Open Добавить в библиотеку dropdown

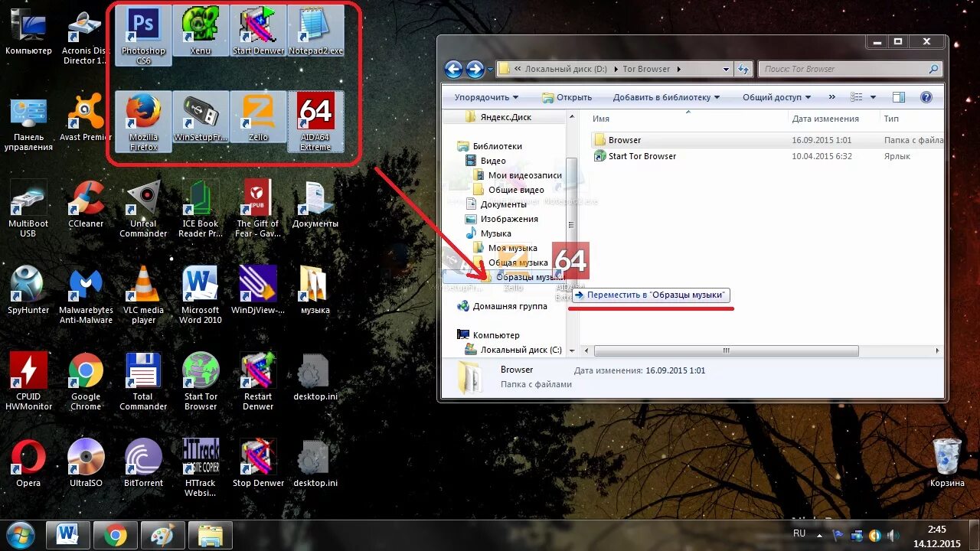tap(666, 97)
